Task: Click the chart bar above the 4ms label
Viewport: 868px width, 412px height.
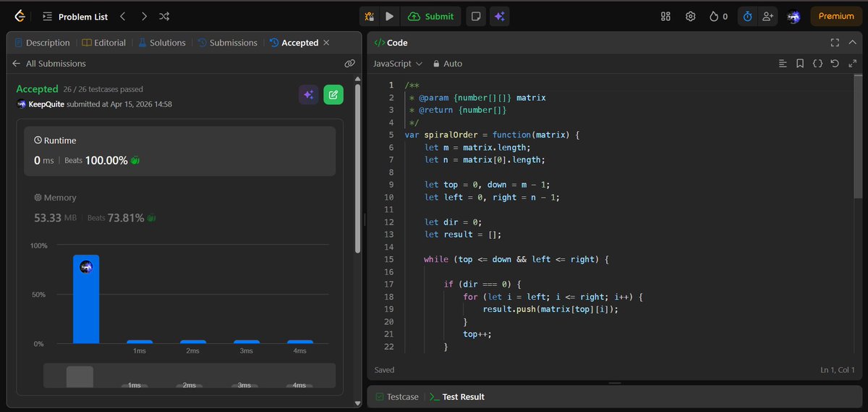Action: coord(300,342)
